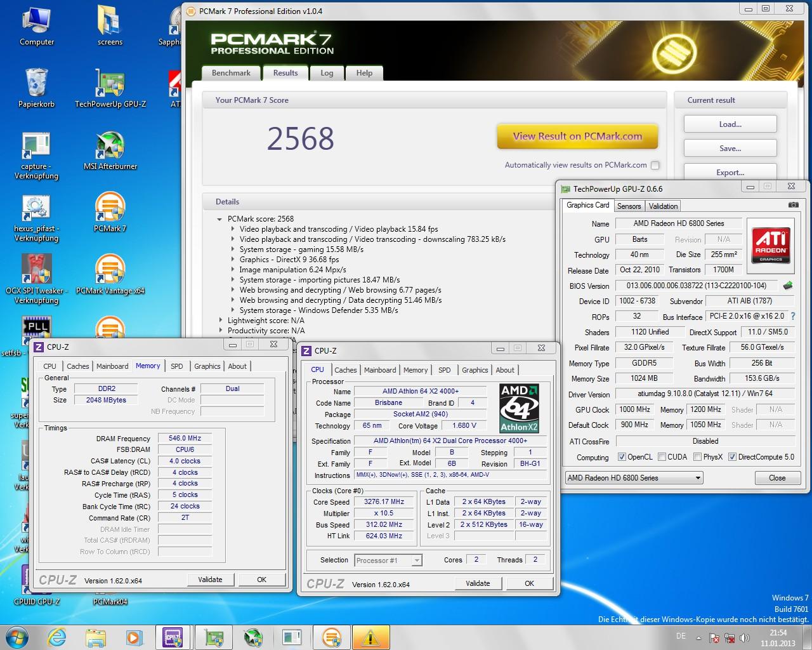Screen dimensions: 812x650
Task: Open hexus_pifast - Verknüpfung shortcut
Action: tap(37, 218)
